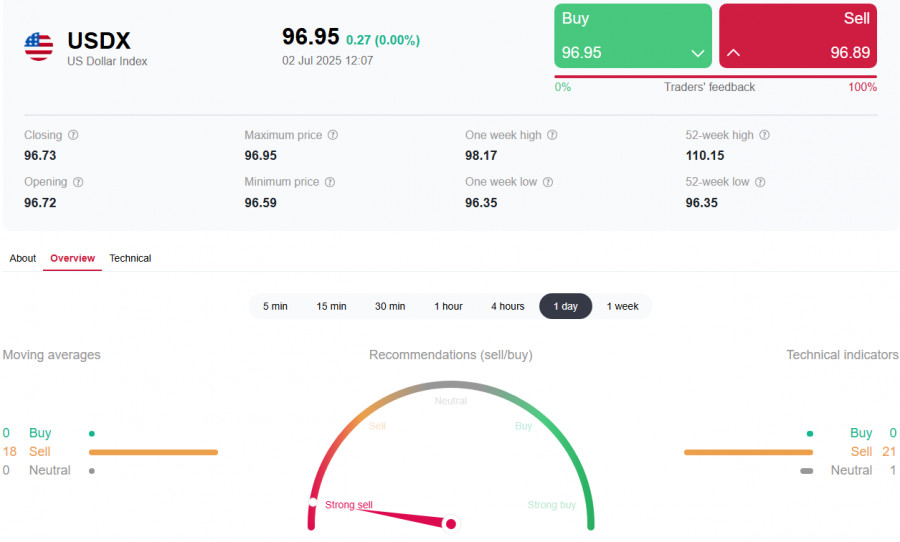Click the Moving averages heading
The image size is (900, 542).
[51, 355]
